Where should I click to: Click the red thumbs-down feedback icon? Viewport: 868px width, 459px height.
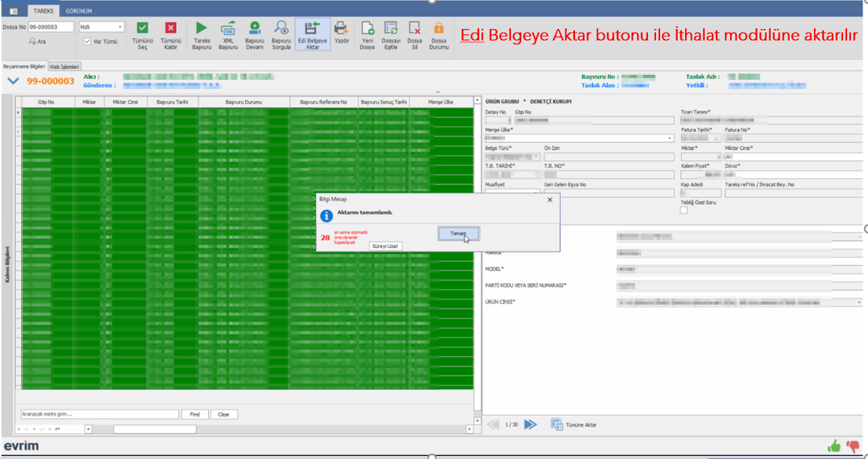click(853, 446)
